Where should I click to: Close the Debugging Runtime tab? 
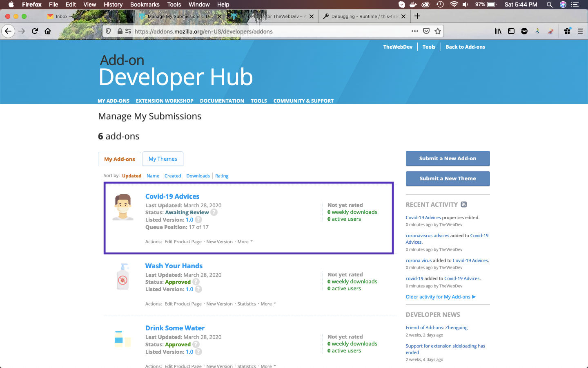(x=403, y=16)
